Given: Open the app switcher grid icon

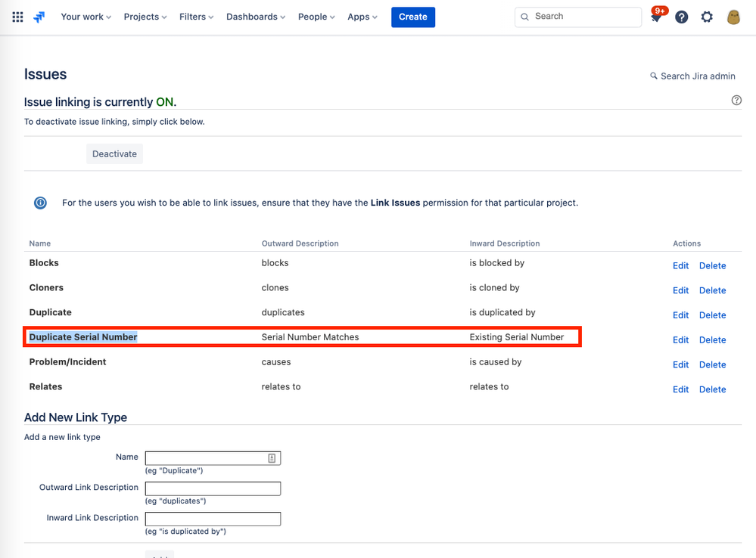Looking at the screenshot, I should (x=17, y=17).
